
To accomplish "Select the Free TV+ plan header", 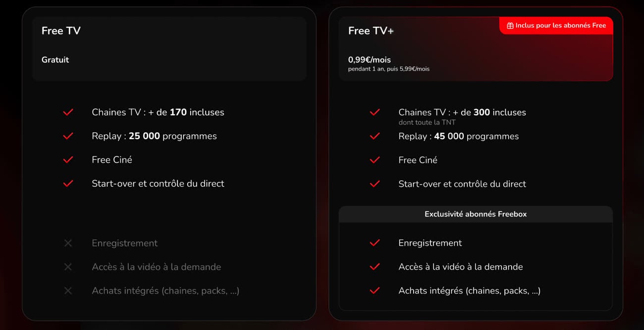I will pyautogui.click(x=371, y=31).
